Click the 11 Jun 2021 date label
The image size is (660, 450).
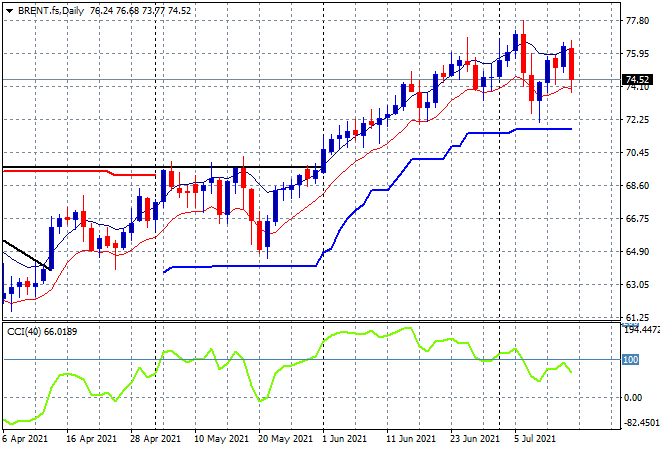(x=411, y=439)
